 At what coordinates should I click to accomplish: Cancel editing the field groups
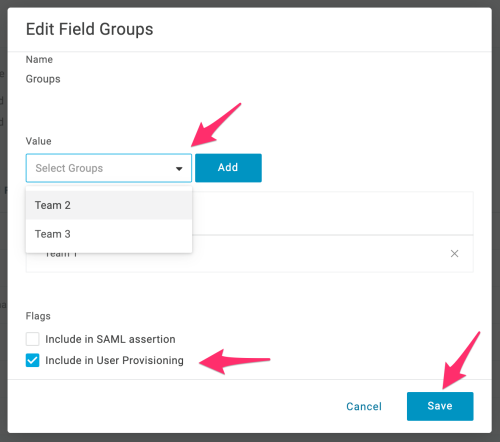(364, 406)
